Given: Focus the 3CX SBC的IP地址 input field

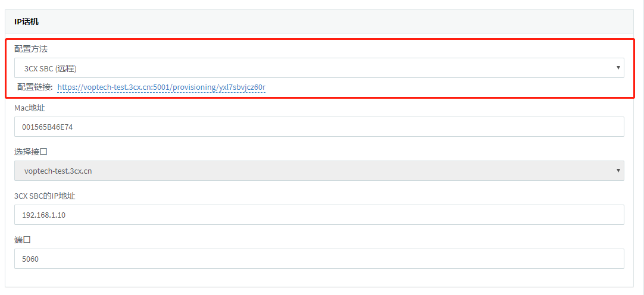Looking at the screenshot, I should click(x=318, y=215).
